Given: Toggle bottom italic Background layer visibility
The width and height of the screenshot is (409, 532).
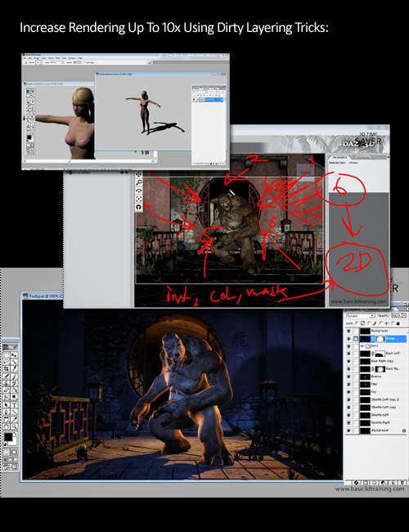Looking at the screenshot, I should click(348, 431).
